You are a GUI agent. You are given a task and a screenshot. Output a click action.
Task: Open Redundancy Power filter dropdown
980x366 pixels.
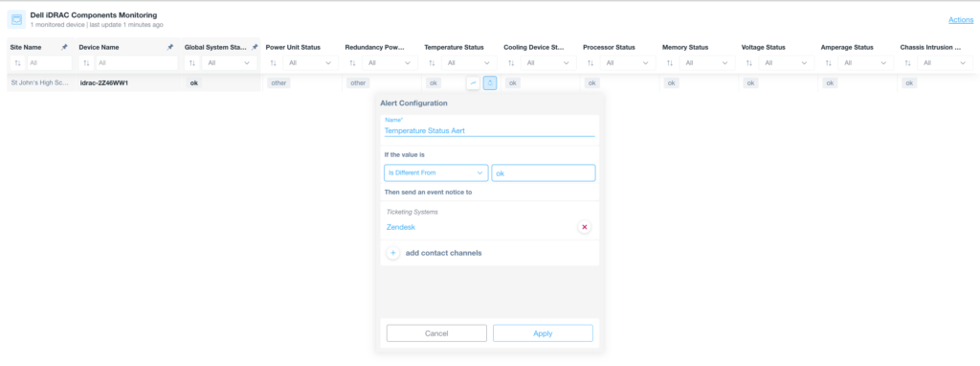tap(390, 63)
